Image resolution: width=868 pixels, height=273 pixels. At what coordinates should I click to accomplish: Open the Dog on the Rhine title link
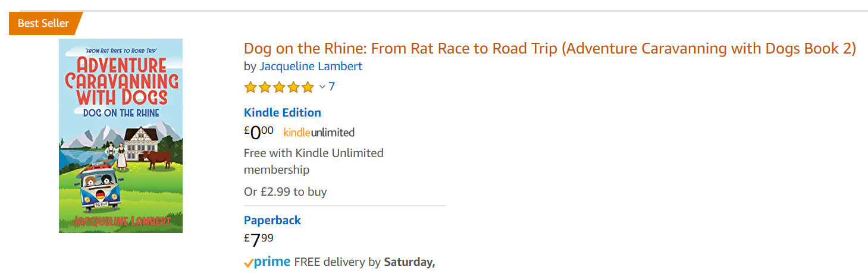coord(549,49)
